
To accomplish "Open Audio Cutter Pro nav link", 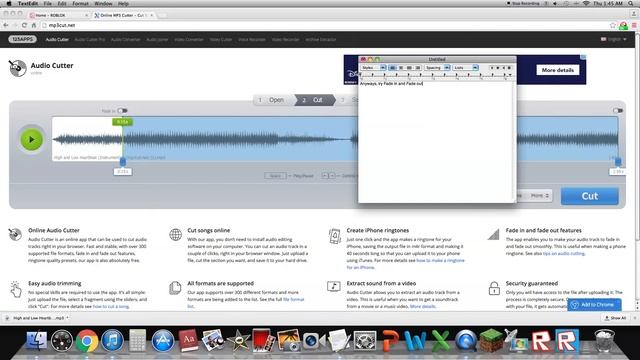I will [90, 40].
